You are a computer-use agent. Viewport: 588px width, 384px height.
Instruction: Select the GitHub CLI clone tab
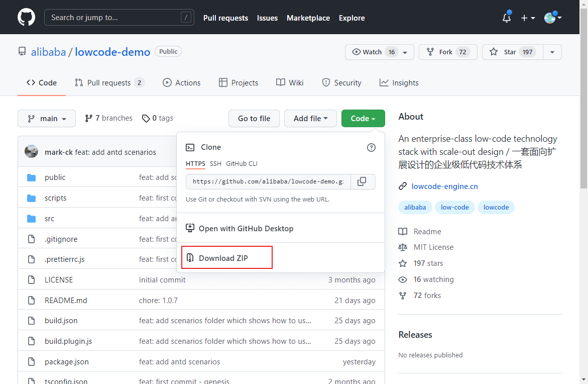[x=242, y=164]
